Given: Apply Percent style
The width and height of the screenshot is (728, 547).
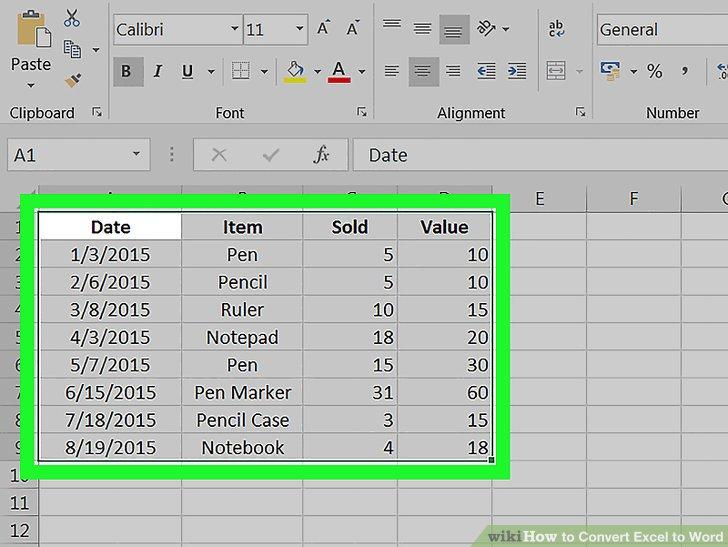Looking at the screenshot, I should 655,71.
